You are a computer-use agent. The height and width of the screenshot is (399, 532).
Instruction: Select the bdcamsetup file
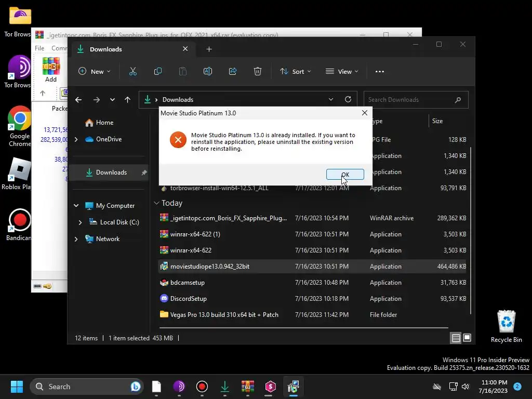tap(312, 283)
